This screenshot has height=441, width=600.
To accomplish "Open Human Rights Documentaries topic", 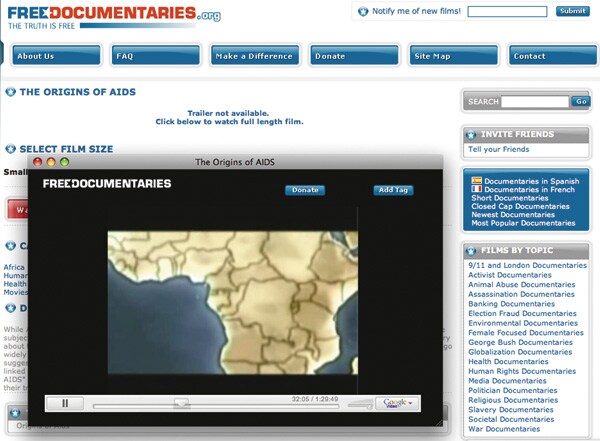I will tap(522, 371).
